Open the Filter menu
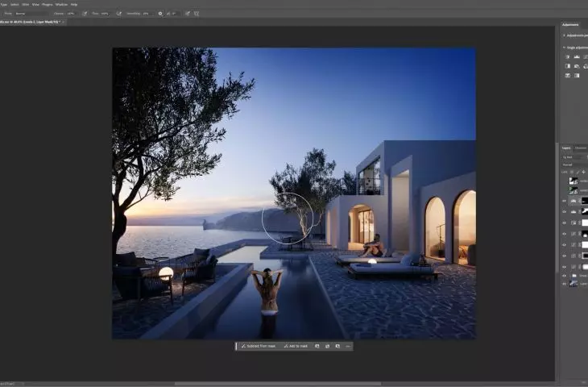 (x=26, y=5)
